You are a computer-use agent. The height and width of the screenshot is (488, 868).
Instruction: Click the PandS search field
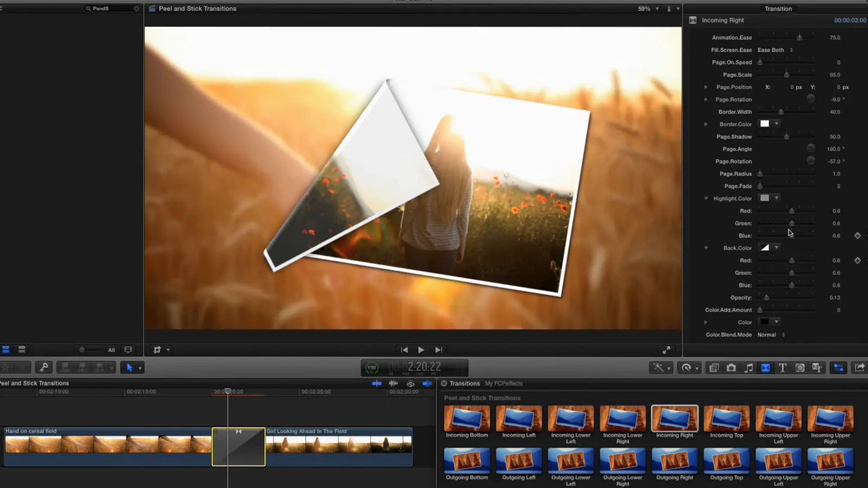click(112, 9)
